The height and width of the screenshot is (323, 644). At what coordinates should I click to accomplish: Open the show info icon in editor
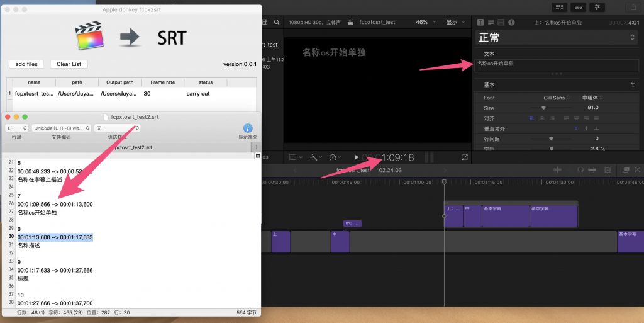coord(248,128)
